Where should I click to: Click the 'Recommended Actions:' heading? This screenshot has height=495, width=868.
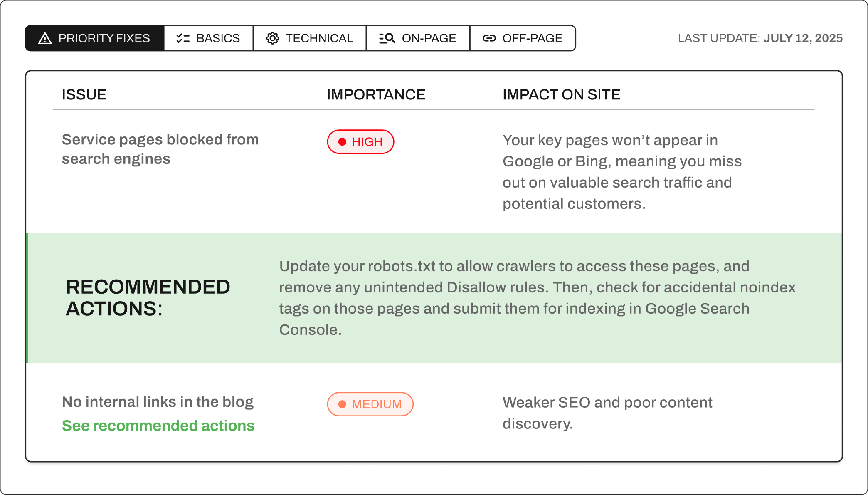pos(148,298)
